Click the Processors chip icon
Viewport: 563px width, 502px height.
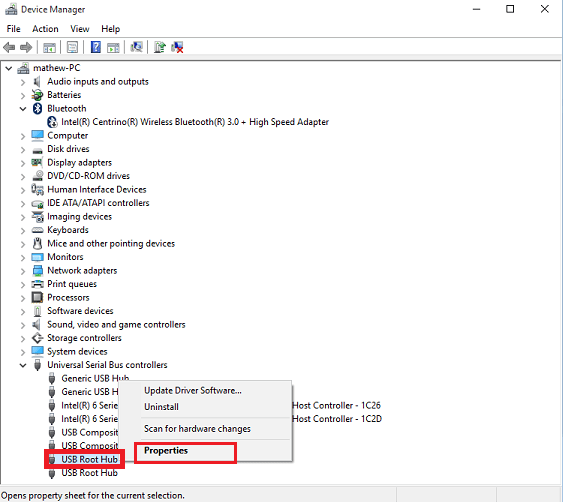tap(37, 297)
